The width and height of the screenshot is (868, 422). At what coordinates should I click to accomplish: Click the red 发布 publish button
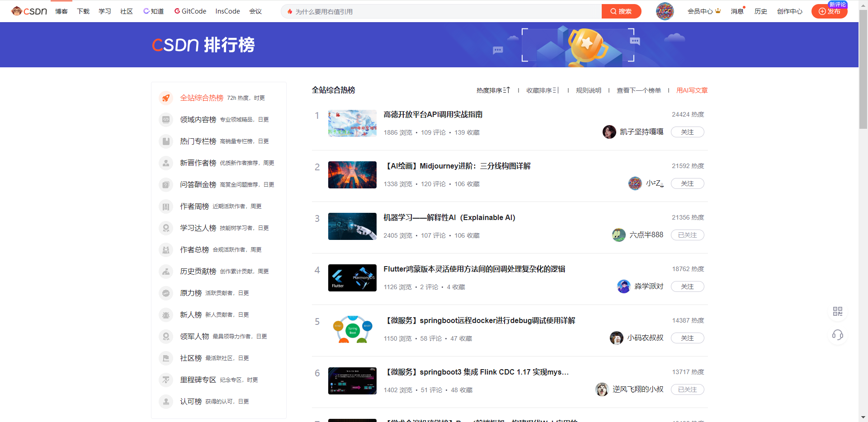[x=830, y=11]
